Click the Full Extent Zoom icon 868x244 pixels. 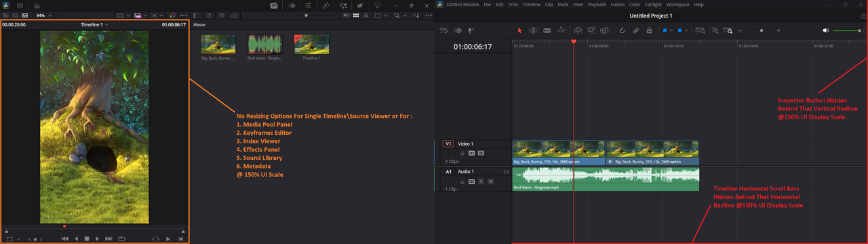coord(700,30)
